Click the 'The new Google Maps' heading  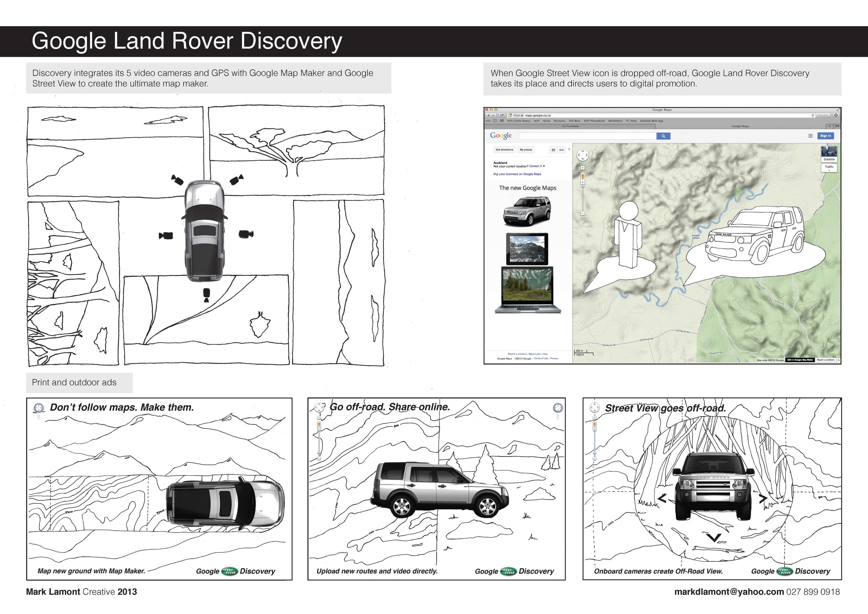coord(527,188)
